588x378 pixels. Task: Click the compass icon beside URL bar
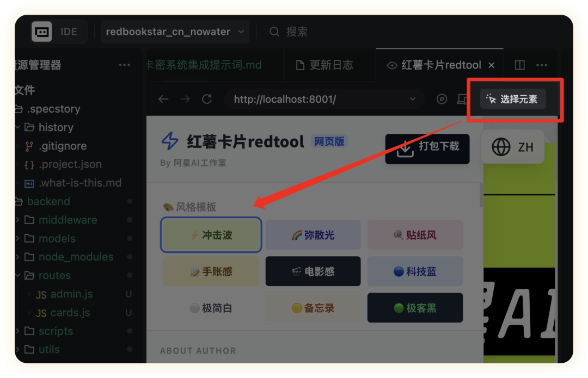click(x=442, y=99)
